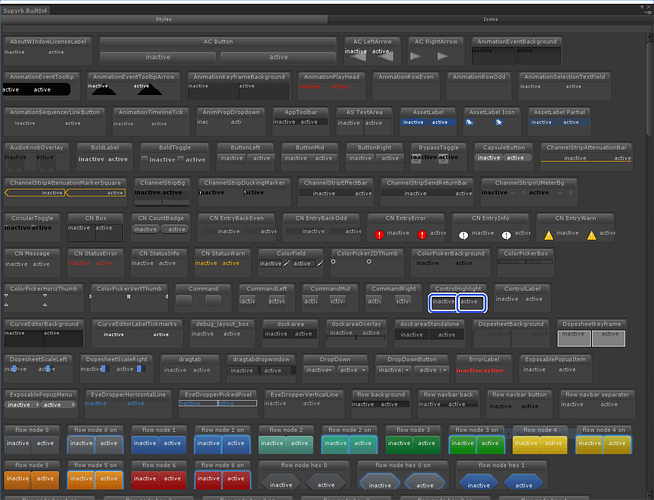Open the inactive DropDownButton sample

tap(394, 370)
